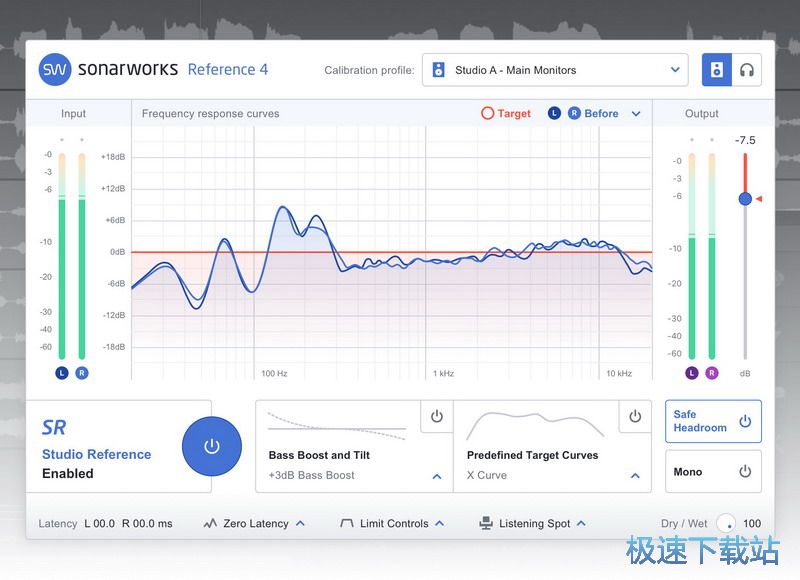
Task: Click the Dry / Wet knob
Action: [x=725, y=523]
